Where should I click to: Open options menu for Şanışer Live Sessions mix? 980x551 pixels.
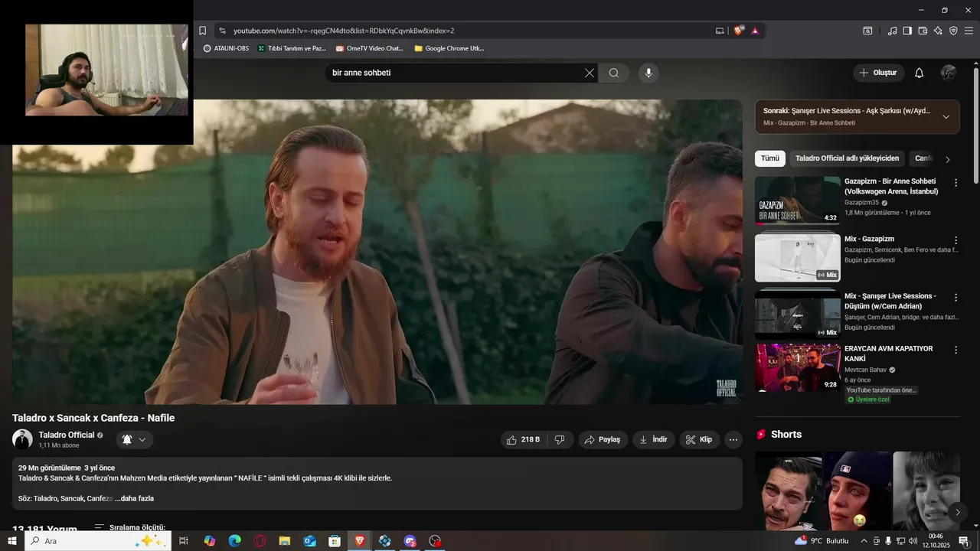point(955,297)
